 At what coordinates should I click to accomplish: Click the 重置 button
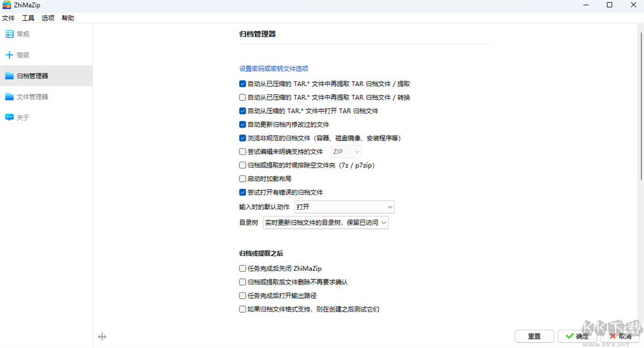(534, 336)
